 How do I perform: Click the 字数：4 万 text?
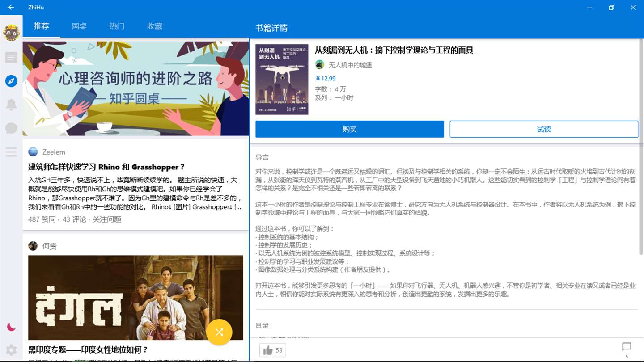point(330,89)
